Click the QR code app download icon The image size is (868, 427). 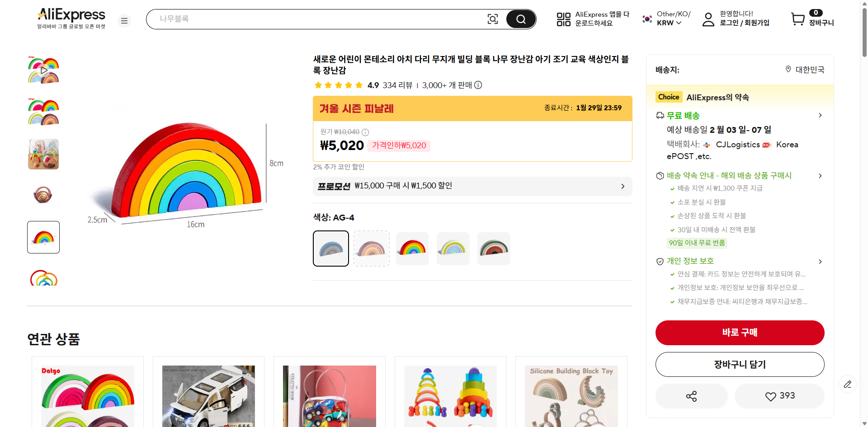pyautogui.click(x=563, y=19)
